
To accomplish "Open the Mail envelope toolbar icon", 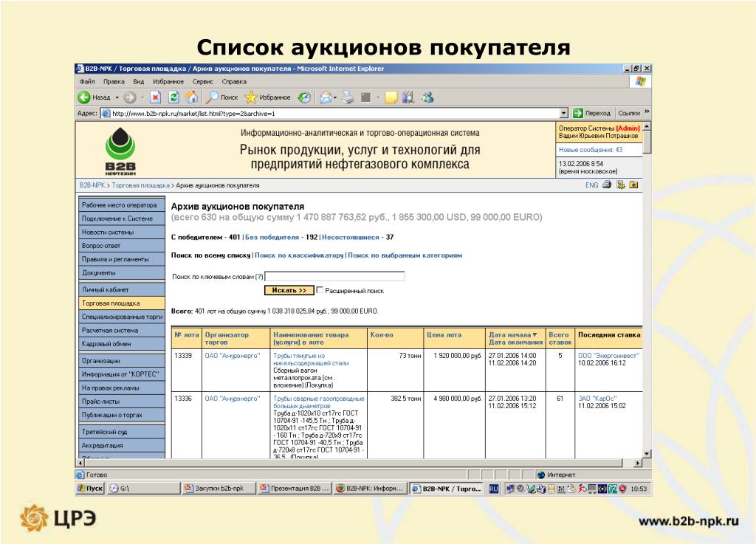I will click(x=326, y=97).
